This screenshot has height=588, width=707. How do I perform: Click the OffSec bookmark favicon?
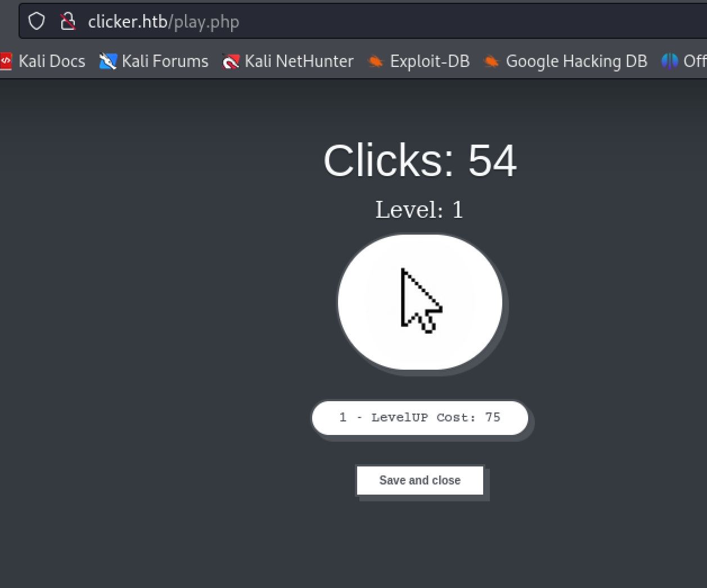point(669,61)
